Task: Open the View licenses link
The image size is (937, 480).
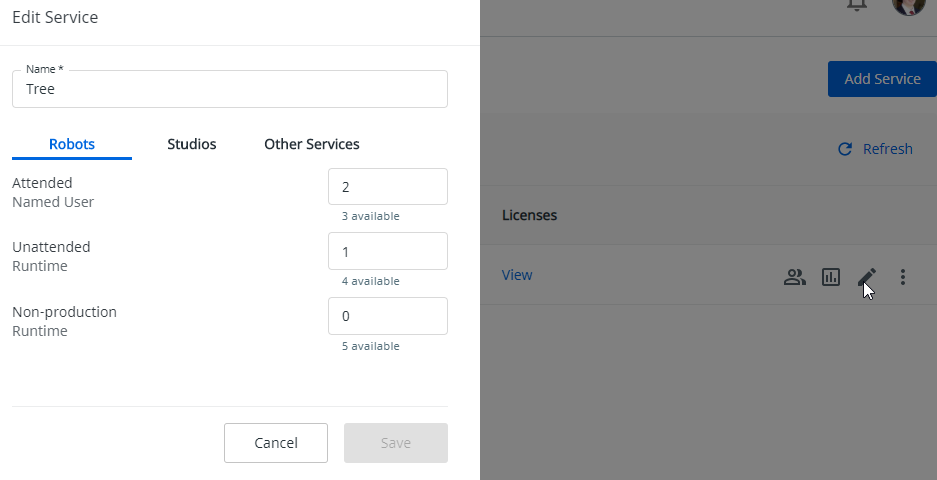Action: tap(517, 275)
